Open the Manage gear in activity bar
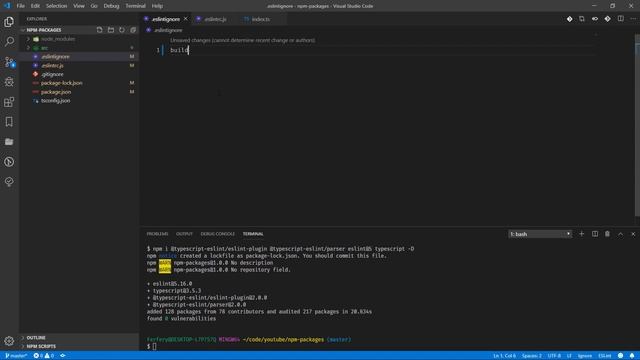The width and height of the screenshot is (640, 360). tap(9, 340)
